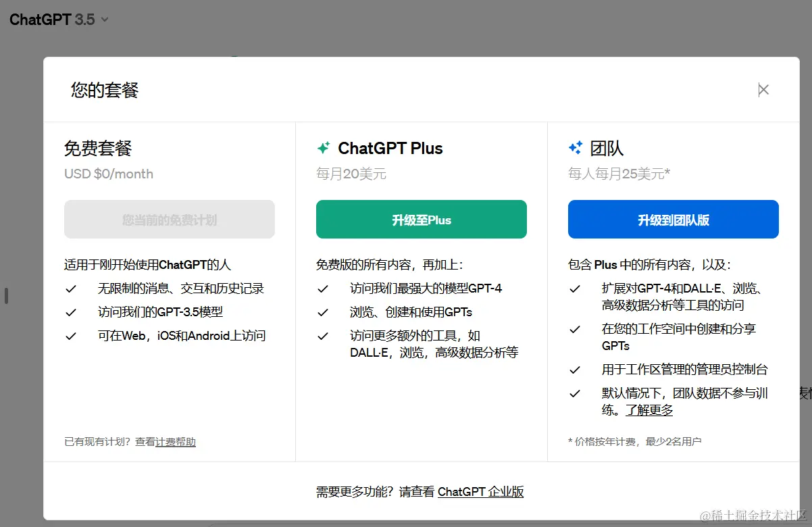Click the 升级到团队版 button
The width and height of the screenshot is (812, 527).
pyautogui.click(x=673, y=219)
